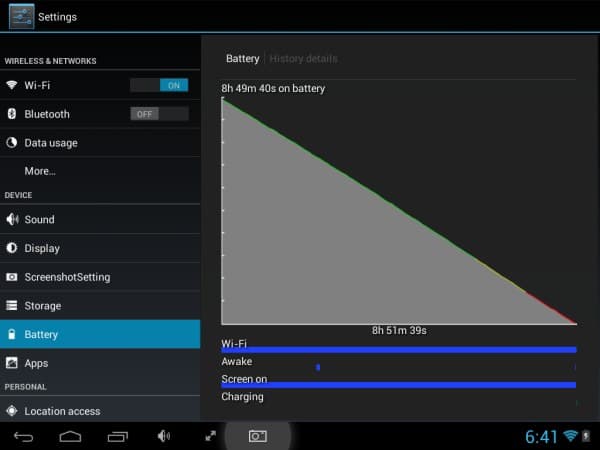Tap the 6:41 clock in status bar
Screen dimensions: 600x450
(541, 437)
